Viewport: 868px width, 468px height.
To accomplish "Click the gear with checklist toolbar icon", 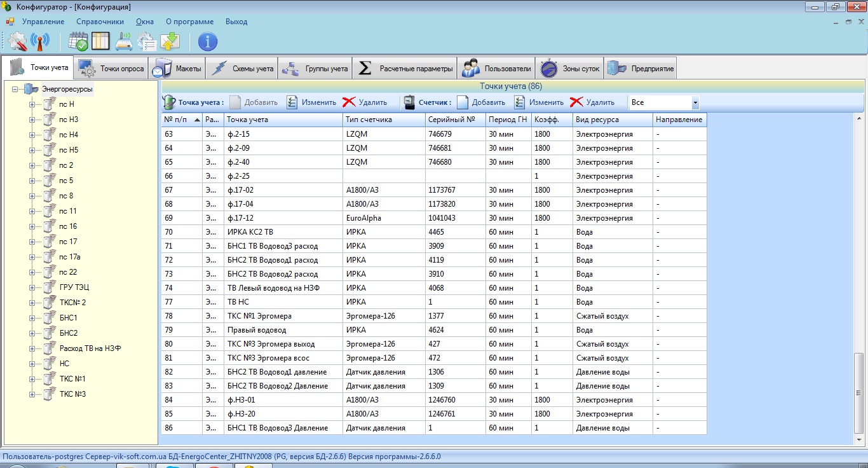I will coord(147,42).
